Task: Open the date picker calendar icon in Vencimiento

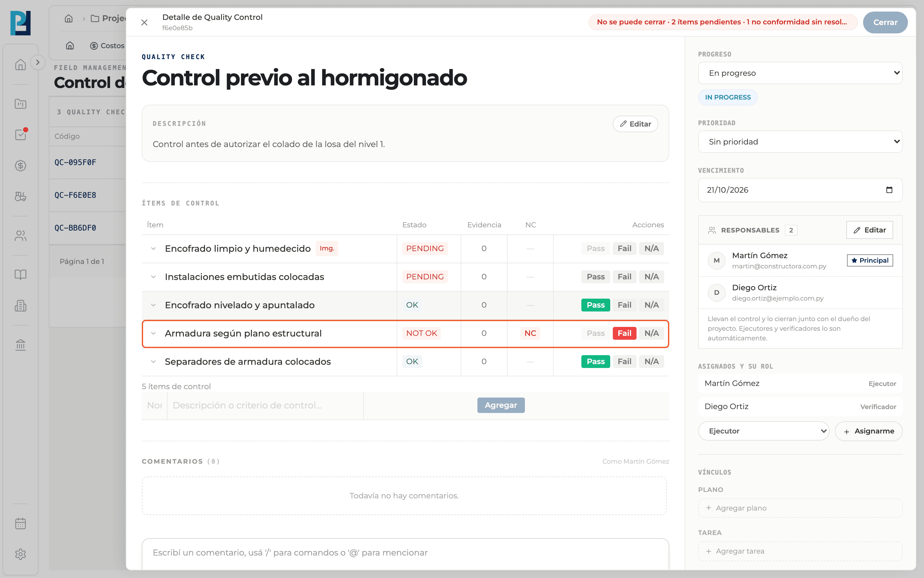Action: pos(889,190)
